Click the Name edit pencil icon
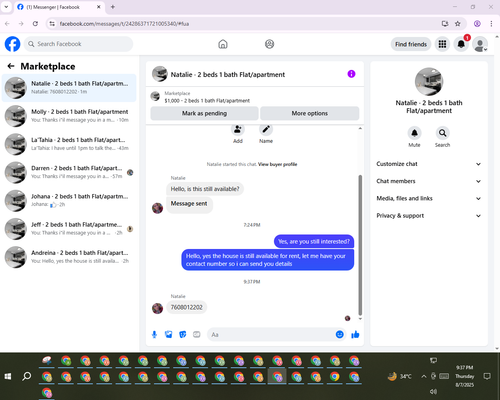500x400 pixels. tap(266, 129)
